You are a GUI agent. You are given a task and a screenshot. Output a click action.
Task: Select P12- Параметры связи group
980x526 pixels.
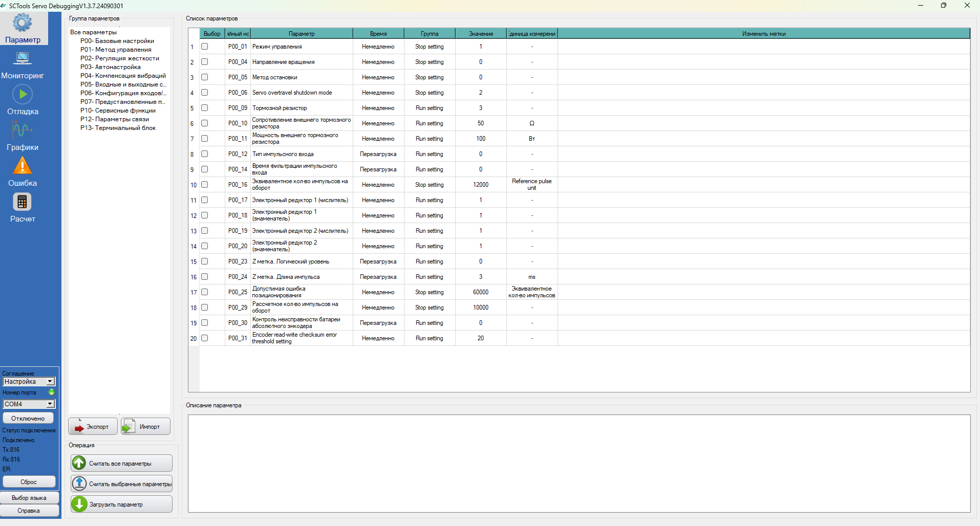coord(115,119)
